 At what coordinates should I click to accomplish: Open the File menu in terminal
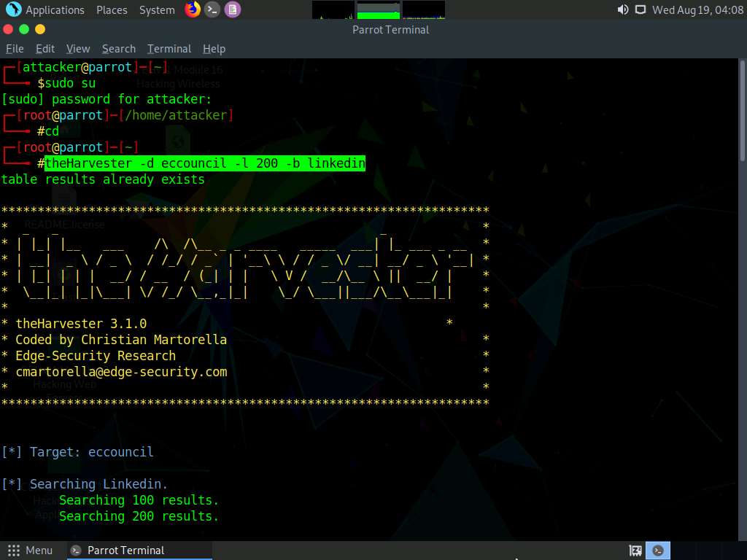15,49
